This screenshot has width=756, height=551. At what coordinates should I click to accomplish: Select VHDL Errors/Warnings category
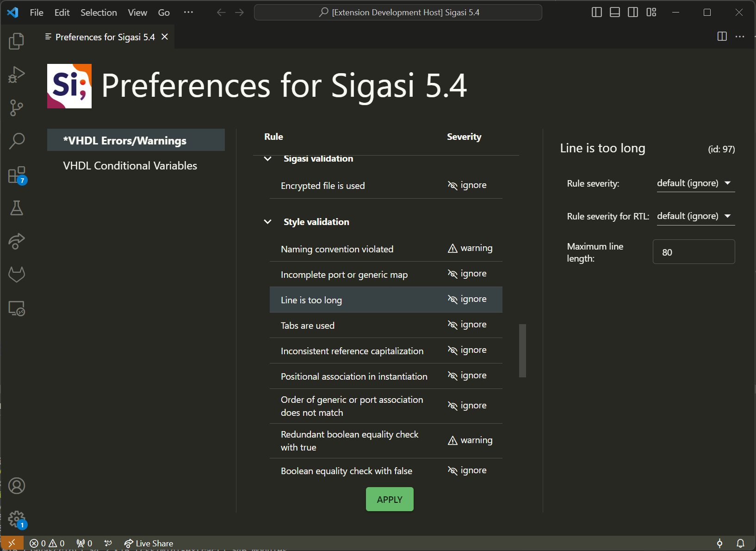(x=136, y=140)
